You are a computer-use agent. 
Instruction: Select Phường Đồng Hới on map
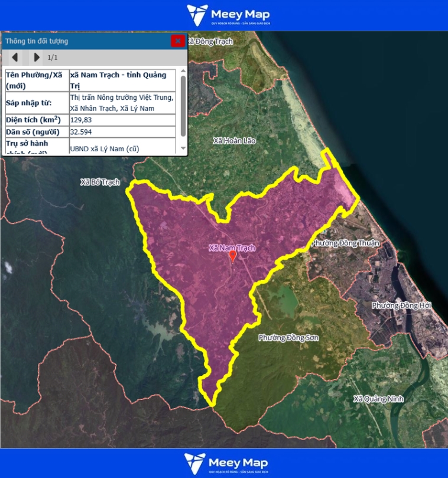coord(401,305)
